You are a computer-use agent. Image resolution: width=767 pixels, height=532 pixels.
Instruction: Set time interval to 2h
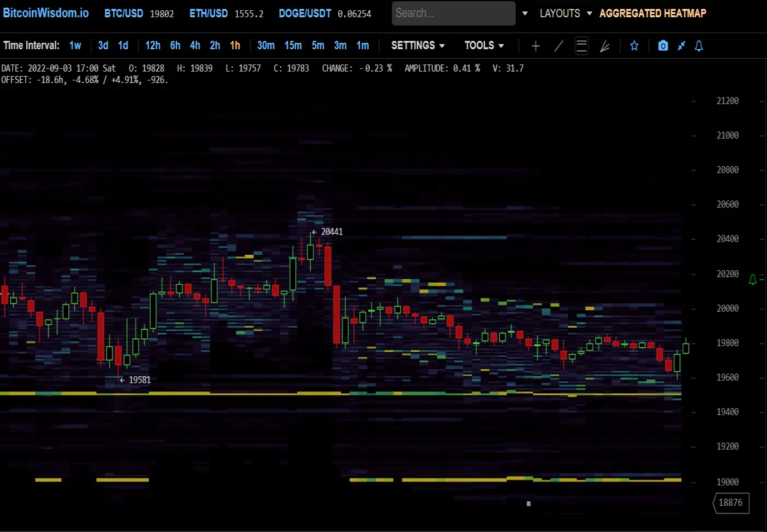(215, 45)
